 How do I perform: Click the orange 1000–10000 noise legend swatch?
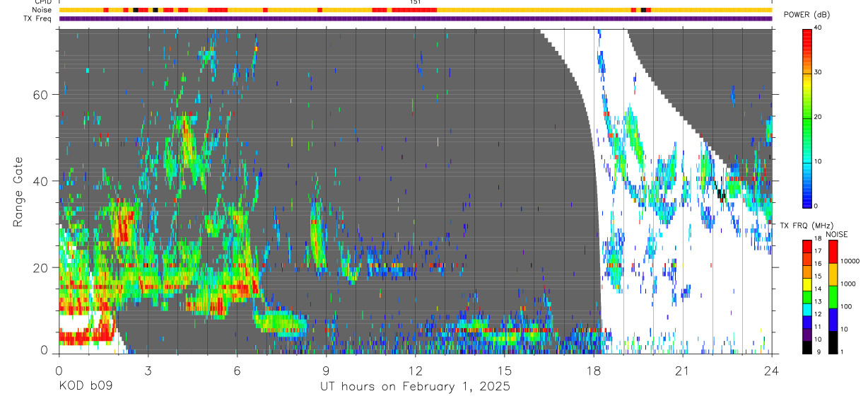click(833, 274)
